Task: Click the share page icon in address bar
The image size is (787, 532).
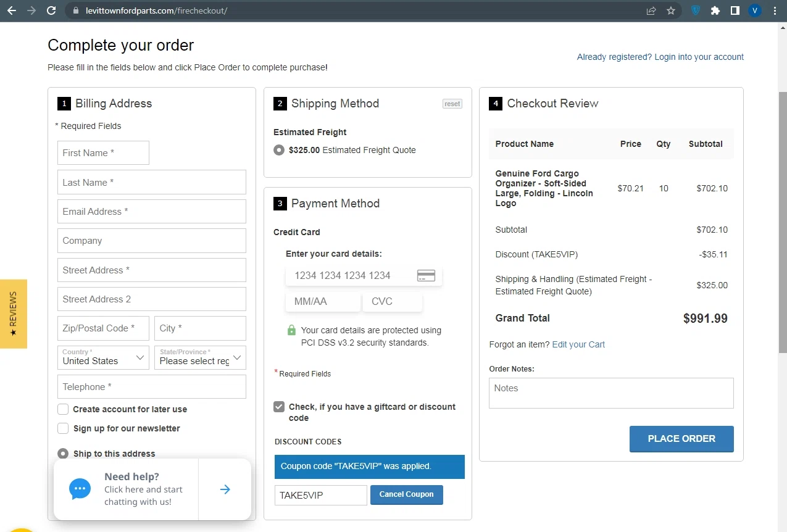Action: 651,10
